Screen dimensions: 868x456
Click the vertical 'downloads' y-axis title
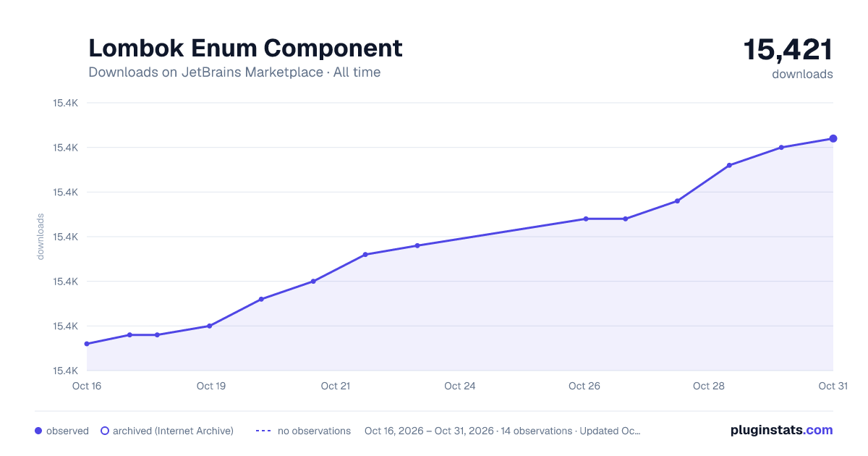click(x=41, y=237)
